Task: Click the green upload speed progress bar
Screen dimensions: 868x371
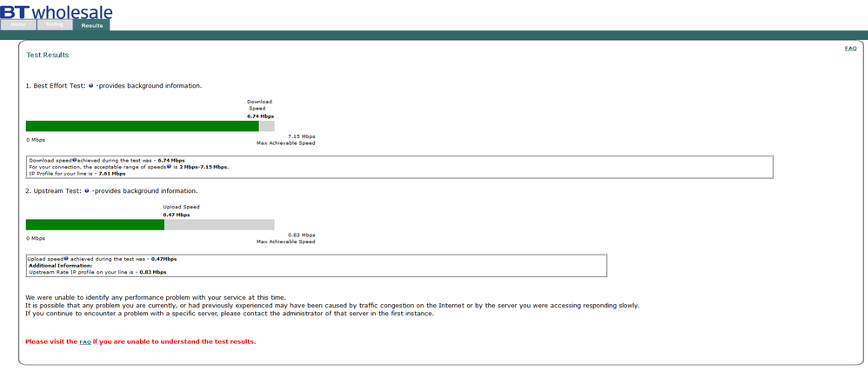Action: (95, 224)
